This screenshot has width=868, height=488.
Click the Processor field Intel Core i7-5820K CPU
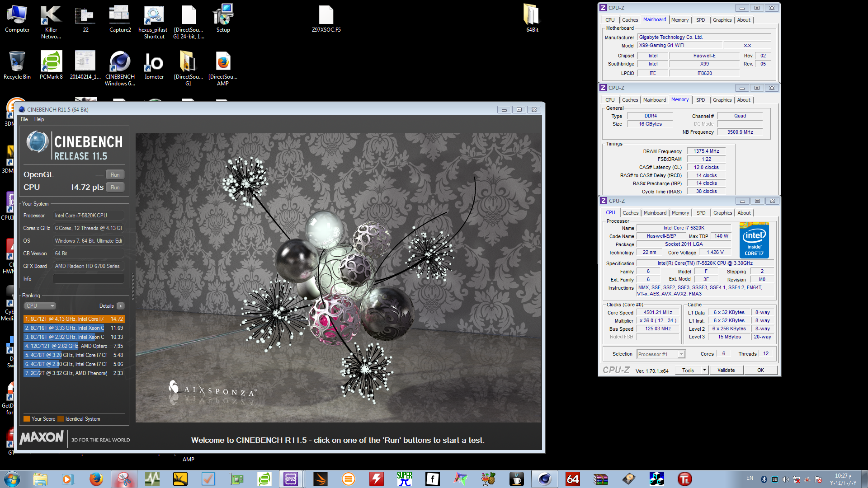(89, 216)
